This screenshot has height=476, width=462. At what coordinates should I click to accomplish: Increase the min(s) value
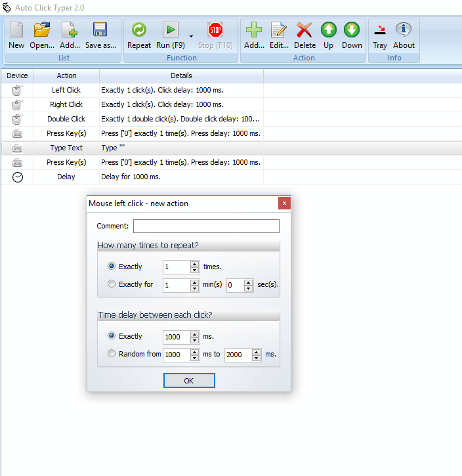tap(195, 282)
